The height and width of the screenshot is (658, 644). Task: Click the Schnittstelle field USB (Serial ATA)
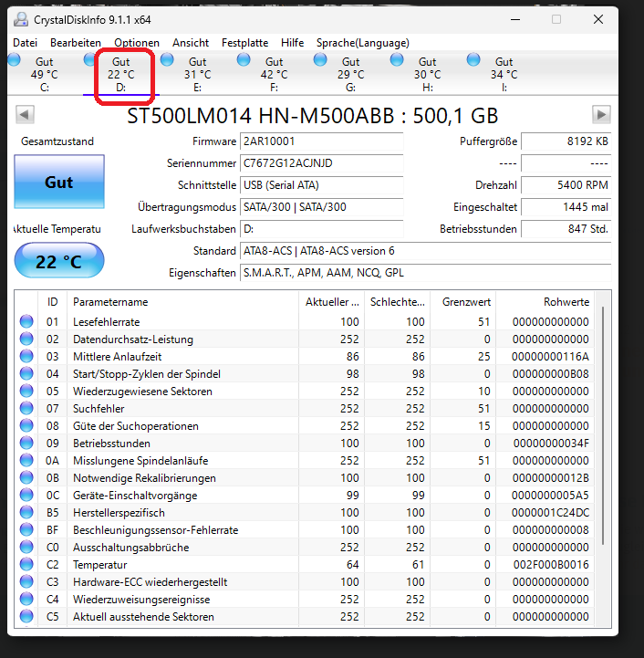click(321, 185)
